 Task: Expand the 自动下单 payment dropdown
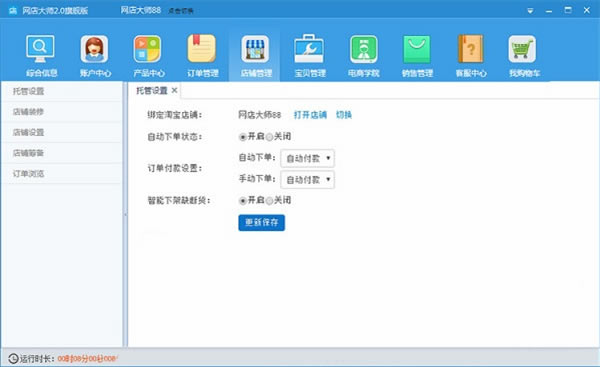[x=307, y=158]
